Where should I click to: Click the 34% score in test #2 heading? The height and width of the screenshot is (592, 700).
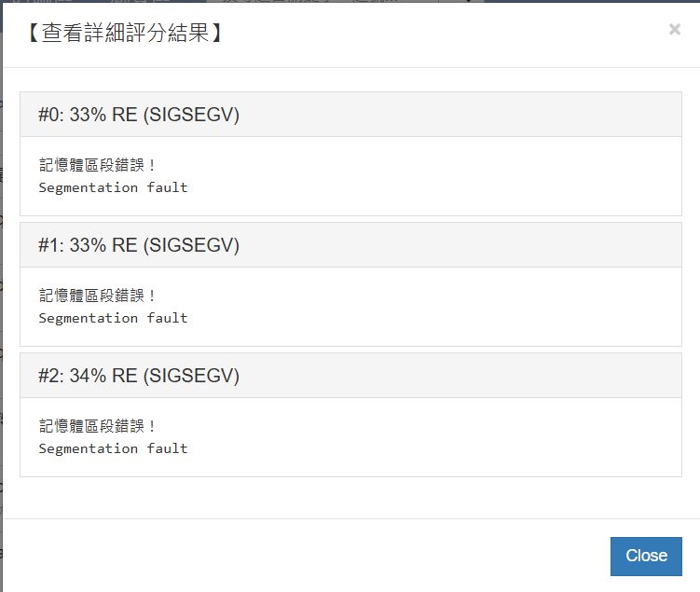pyautogui.click(x=87, y=376)
